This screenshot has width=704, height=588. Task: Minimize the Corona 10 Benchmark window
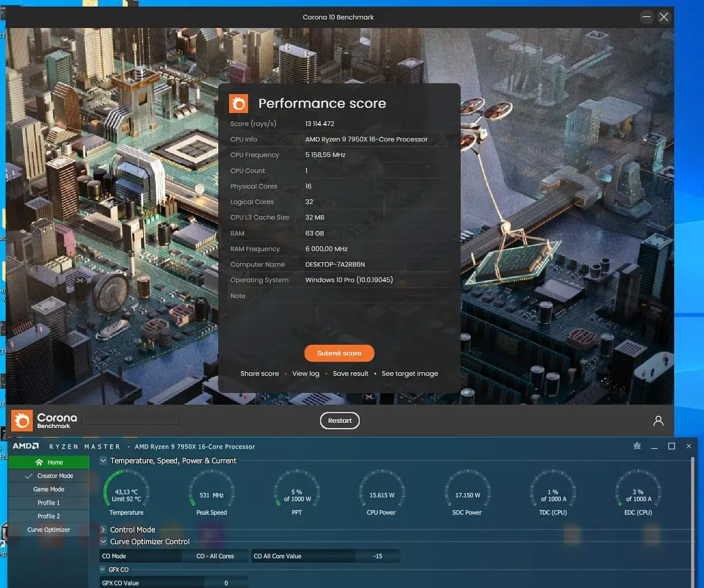tap(647, 17)
